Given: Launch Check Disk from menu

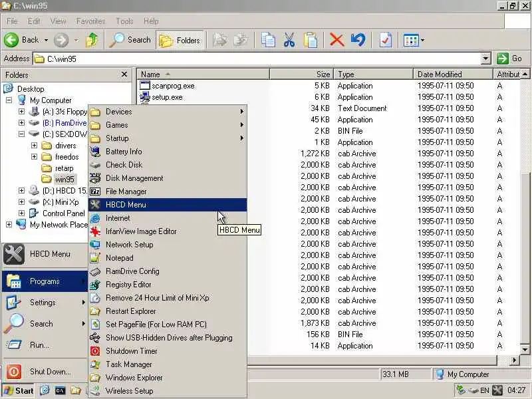Looking at the screenshot, I should click(168, 164).
